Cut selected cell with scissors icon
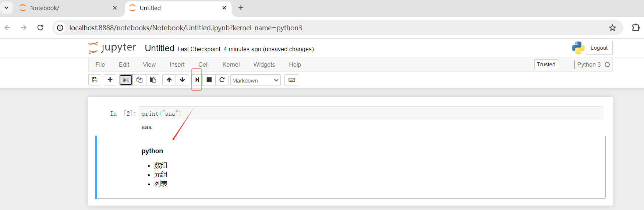This screenshot has width=644, height=210. (x=126, y=80)
